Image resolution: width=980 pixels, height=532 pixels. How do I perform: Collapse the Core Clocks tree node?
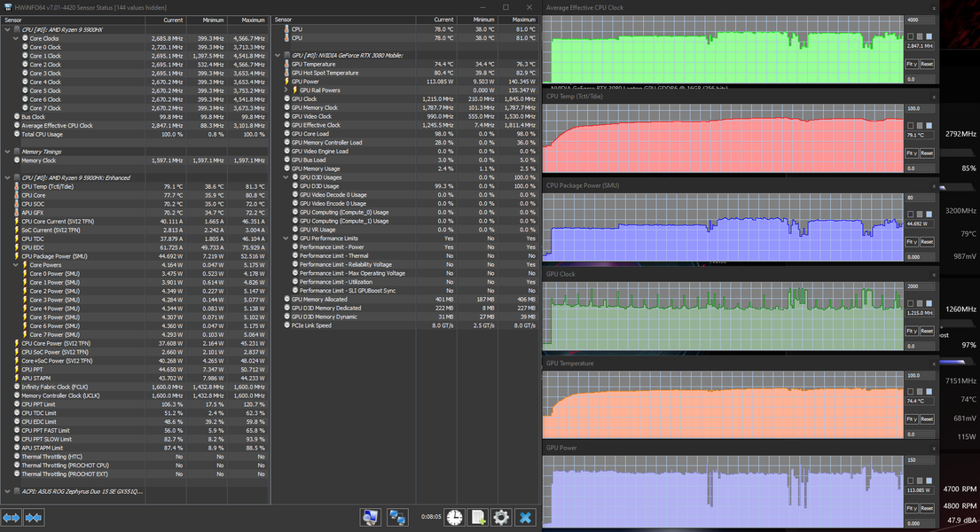click(16, 38)
